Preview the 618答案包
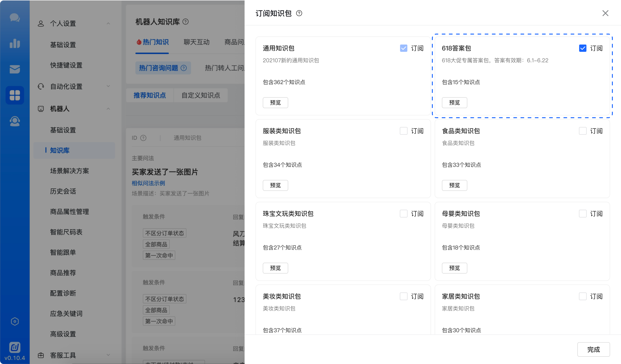This screenshot has width=621, height=364. coord(454,103)
